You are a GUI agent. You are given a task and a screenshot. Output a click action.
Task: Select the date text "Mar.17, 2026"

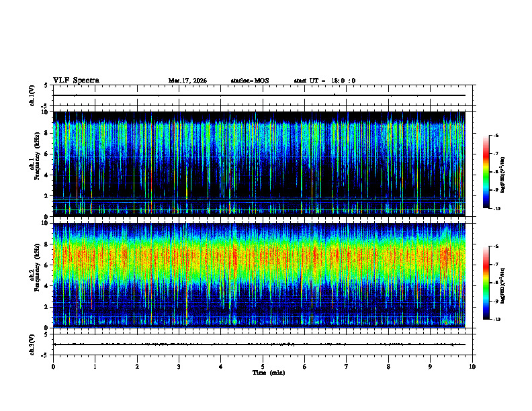click(187, 81)
